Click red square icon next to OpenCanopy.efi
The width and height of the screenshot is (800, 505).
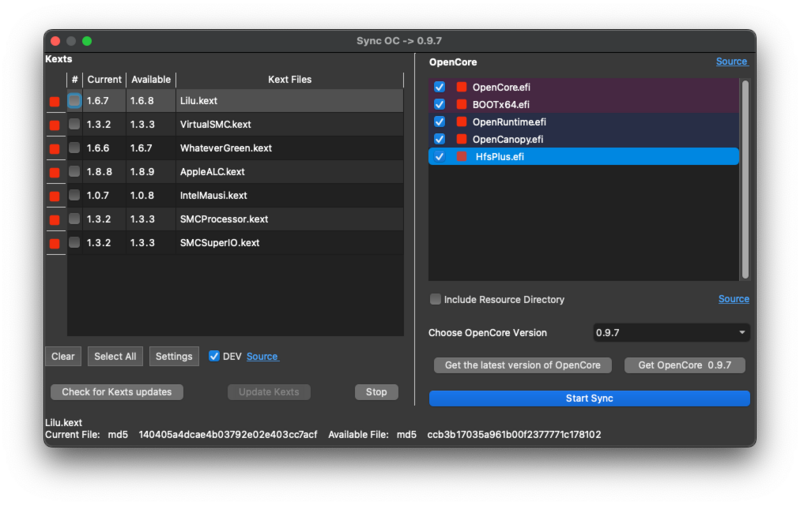462,139
